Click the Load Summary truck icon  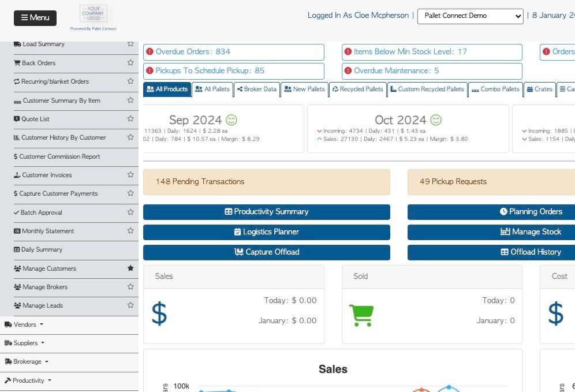point(17,44)
